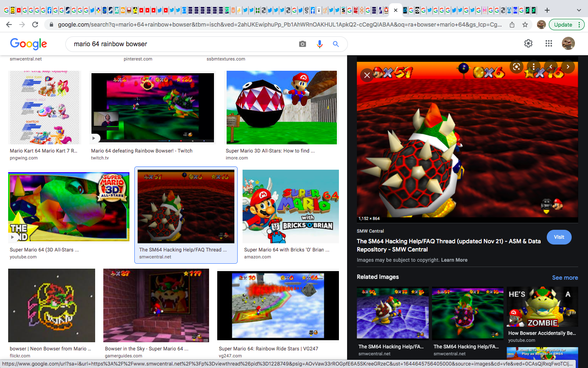Show the next image in preview
Image resolution: width=588 pixels, height=368 pixels.
(568, 67)
